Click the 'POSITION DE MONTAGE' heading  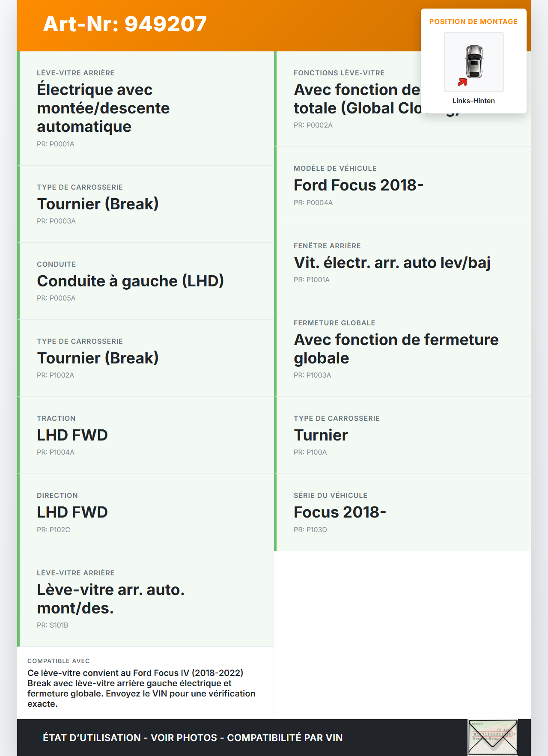pyautogui.click(x=473, y=21)
